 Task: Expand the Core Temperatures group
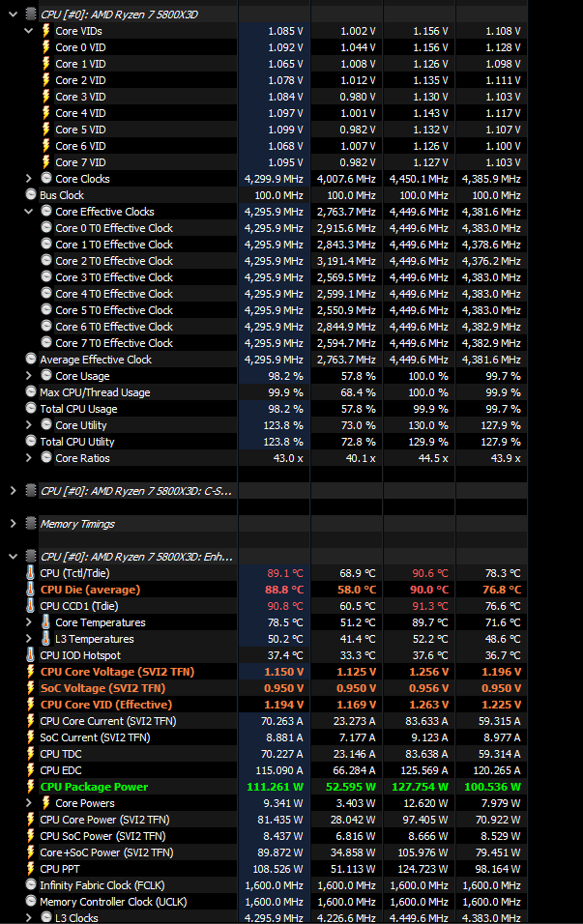click(x=28, y=621)
